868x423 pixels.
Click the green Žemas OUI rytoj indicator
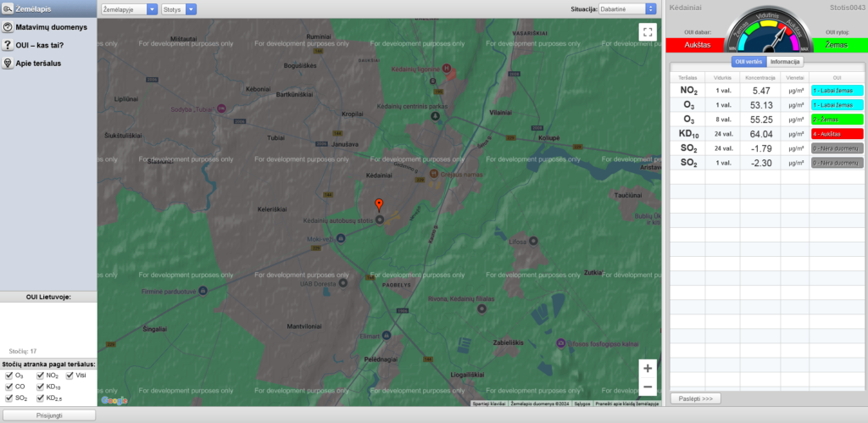coord(836,45)
